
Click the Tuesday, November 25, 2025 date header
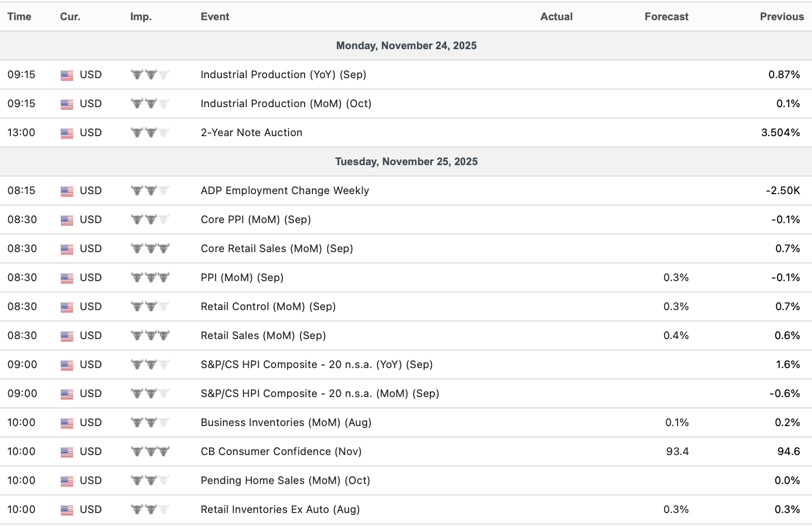pos(406,162)
